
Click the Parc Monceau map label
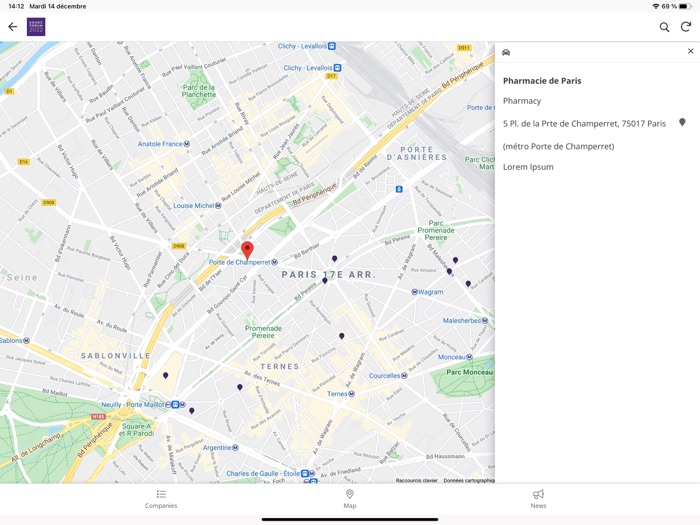tap(470, 372)
